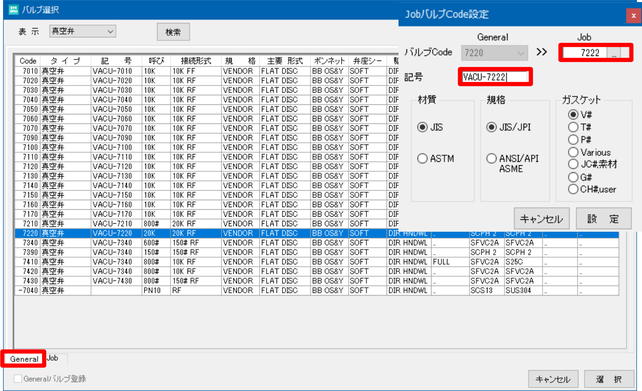Select the G# gasket option
Screen dimensions: 642x391
click(573, 177)
